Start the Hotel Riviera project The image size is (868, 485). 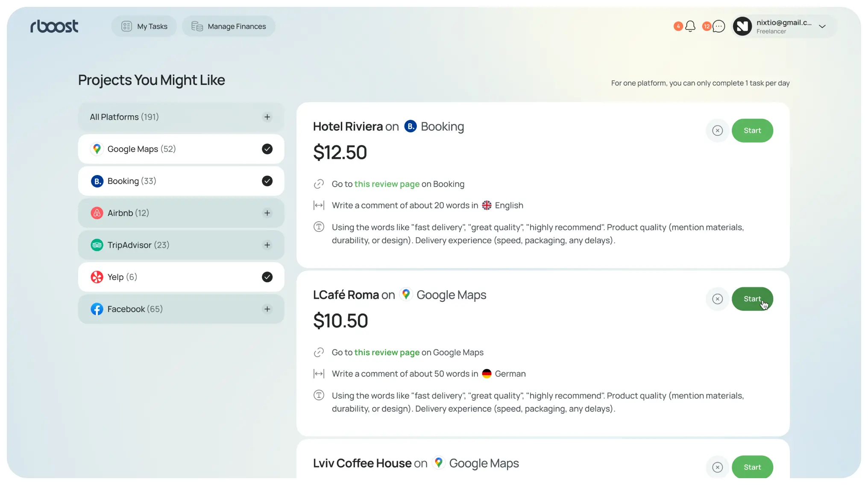point(752,131)
